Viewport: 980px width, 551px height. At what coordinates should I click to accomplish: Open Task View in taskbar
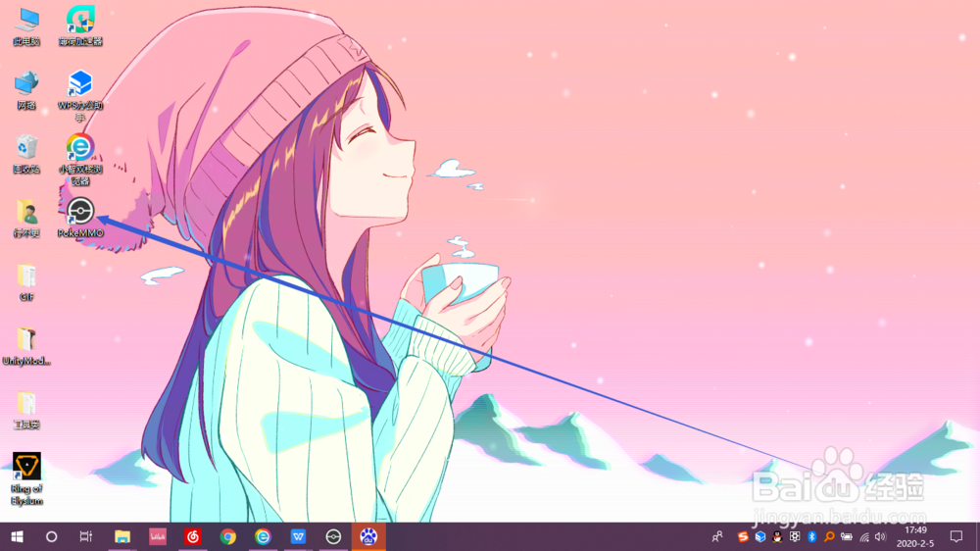[86, 536]
